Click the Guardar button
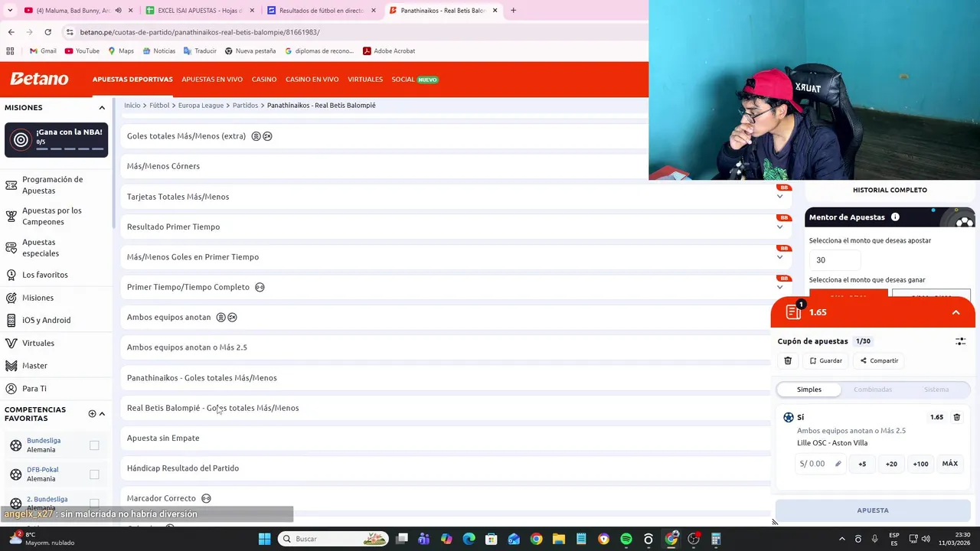 [825, 360]
